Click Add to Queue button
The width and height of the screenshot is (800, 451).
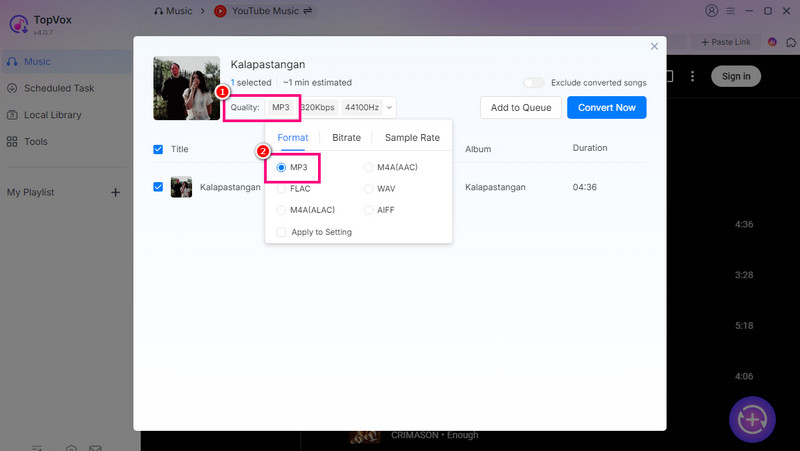(521, 108)
